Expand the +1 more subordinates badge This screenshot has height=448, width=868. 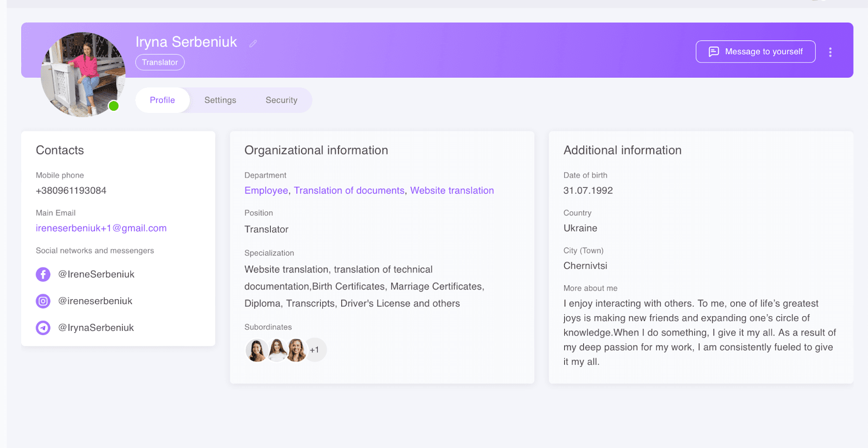click(316, 350)
